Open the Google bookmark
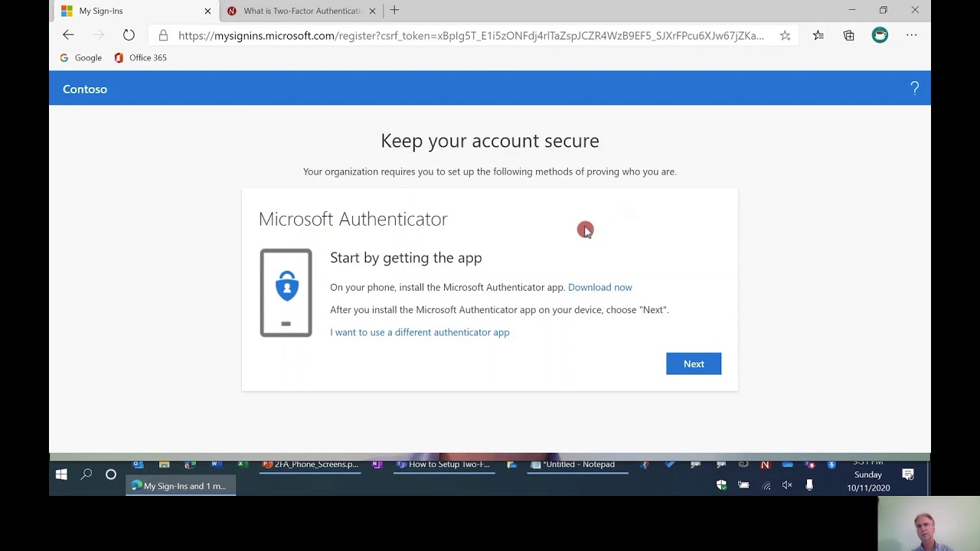Screen dimensions: 980x551 tap(80, 57)
